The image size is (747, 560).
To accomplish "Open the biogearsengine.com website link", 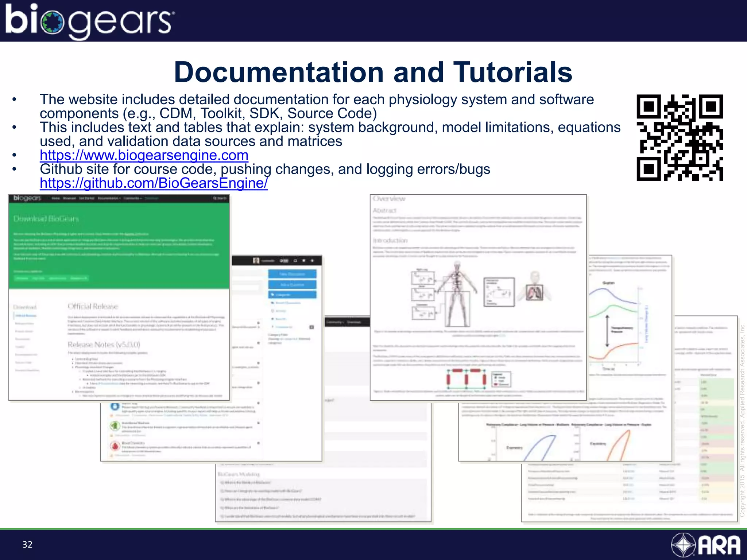I will coord(144,155).
